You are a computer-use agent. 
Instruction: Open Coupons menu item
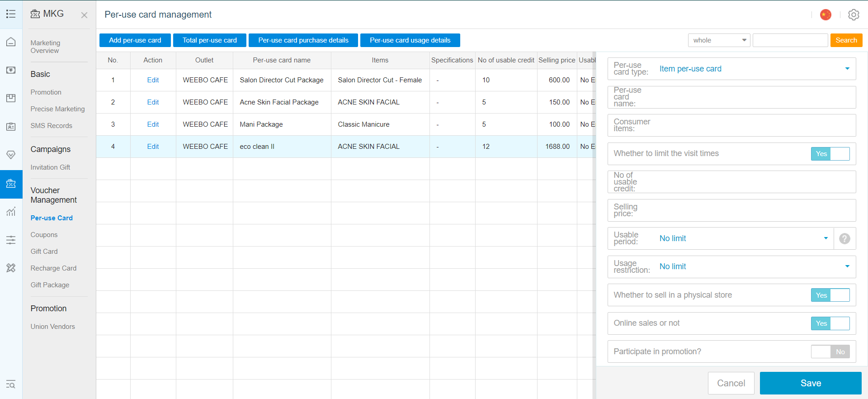pyautogui.click(x=44, y=235)
